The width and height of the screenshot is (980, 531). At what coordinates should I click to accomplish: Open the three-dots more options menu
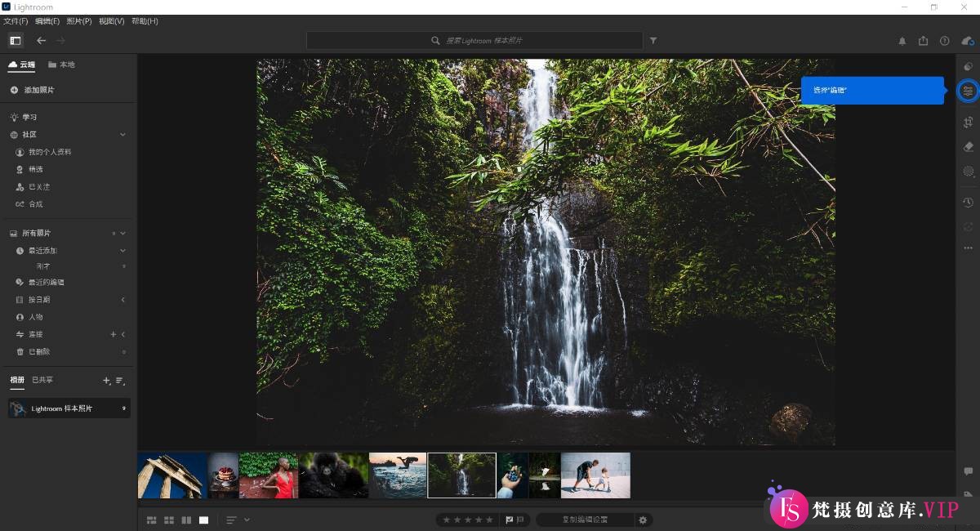[x=968, y=248]
